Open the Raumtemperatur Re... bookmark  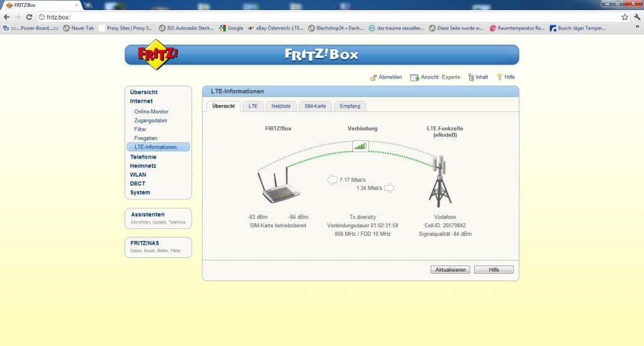(517, 28)
